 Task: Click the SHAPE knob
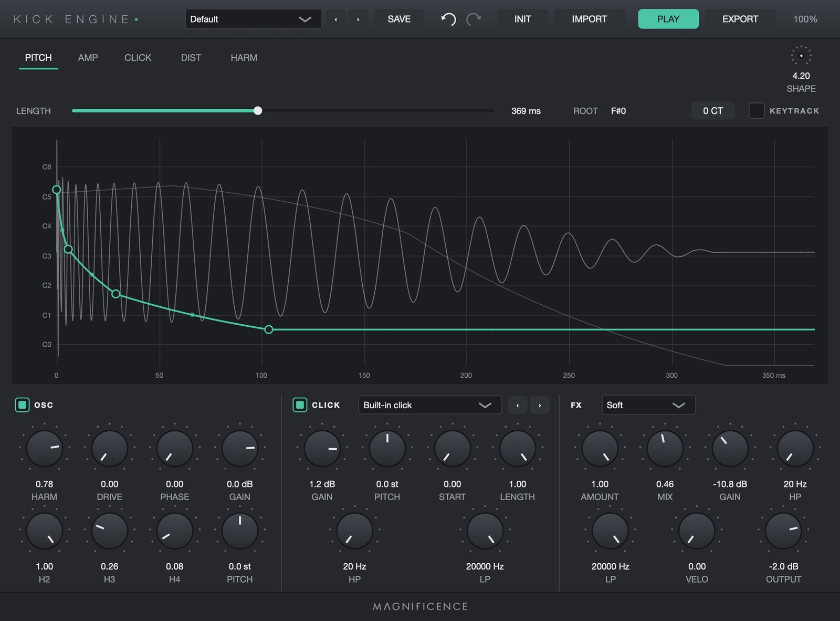click(x=801, y=56)
